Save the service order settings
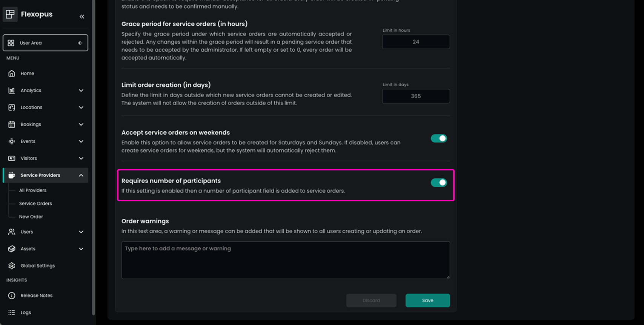The image size is (644, 325). pyautogui.click(x=427, y=300)
